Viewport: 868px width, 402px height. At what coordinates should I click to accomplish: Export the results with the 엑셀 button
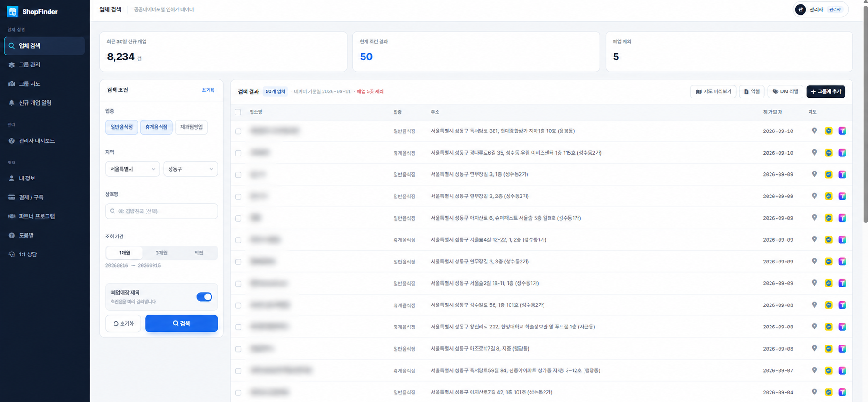tap(752, 91)
